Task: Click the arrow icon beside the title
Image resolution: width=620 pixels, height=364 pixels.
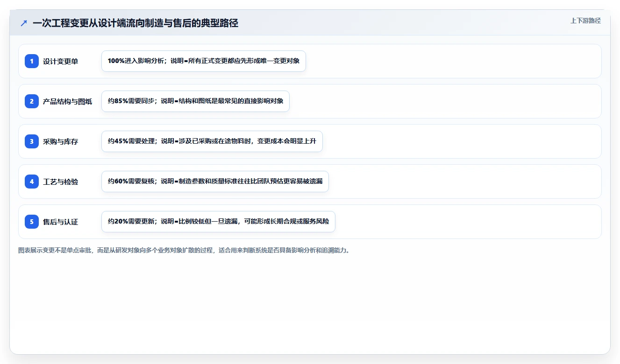Action: tap(24, 23)
